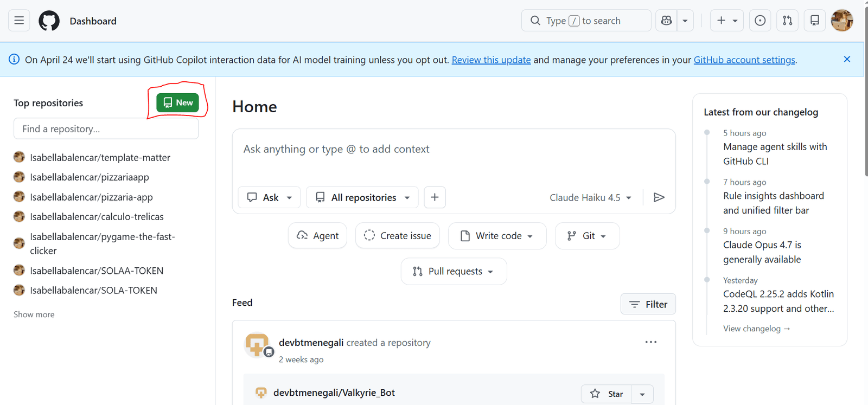The image size is (868, 405).
Task: Star the Valkyrie_Bot repository
Action: pyautogui.click(x=607, y=394)
